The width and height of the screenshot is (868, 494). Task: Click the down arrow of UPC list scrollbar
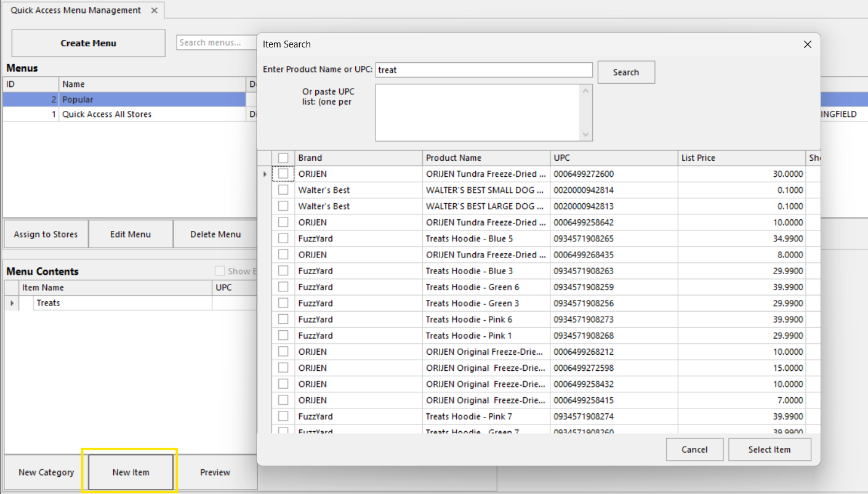(x=586, y=134)
